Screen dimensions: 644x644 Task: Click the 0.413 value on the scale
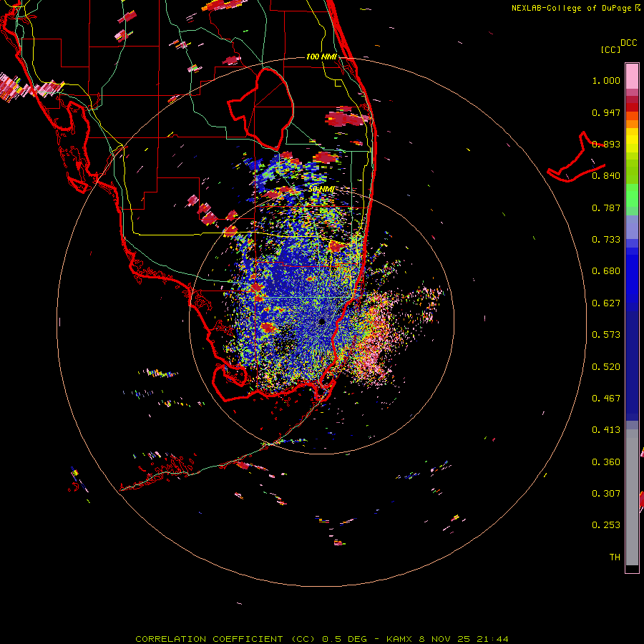[606, 430]
